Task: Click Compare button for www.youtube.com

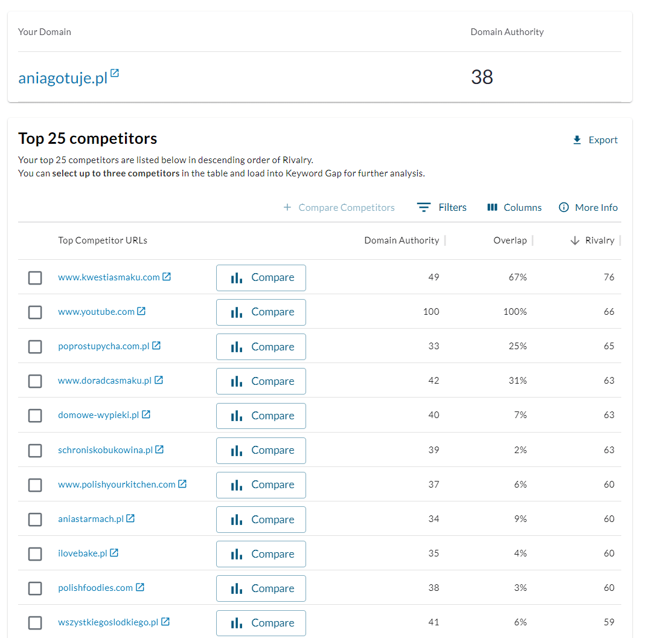Action: pyautogui.click(x=261, y=312)
